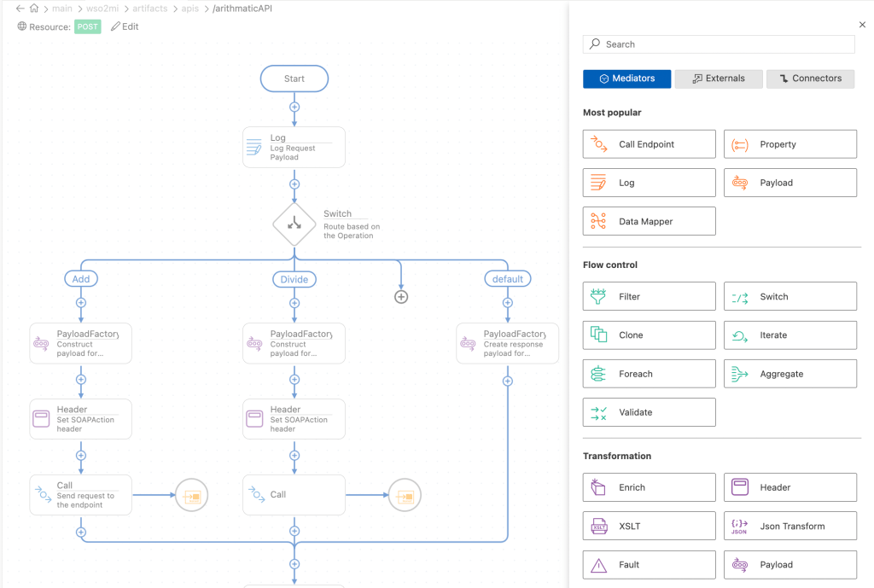Click the Switch mediator diamond node

coord(294,224)
